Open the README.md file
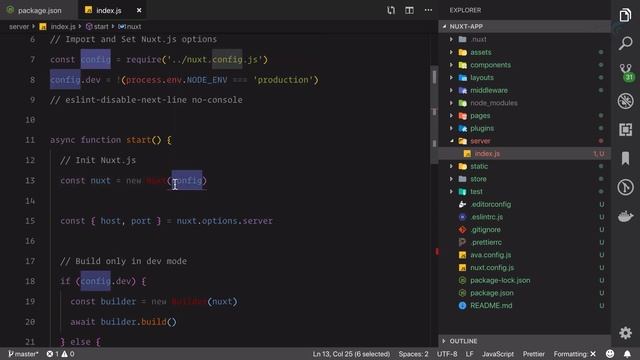This screenshot has height=360, width=640. pyautogui.click(x=524, y=305)
